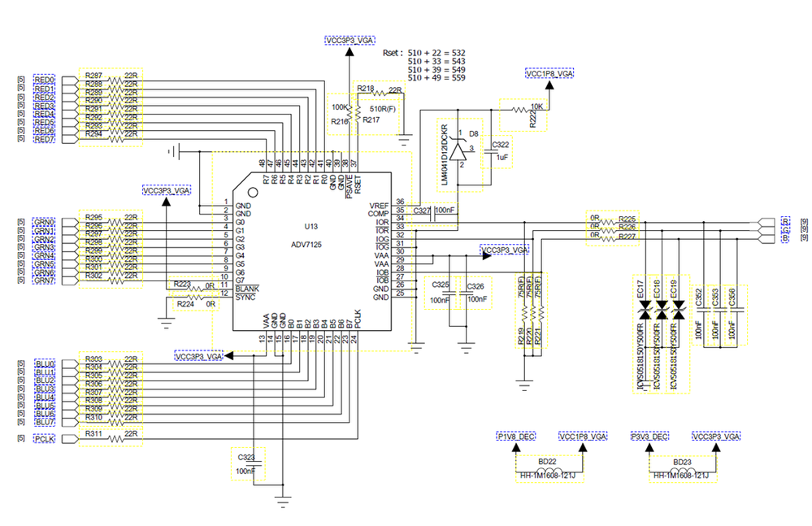Select resistor designator R302

93,276
